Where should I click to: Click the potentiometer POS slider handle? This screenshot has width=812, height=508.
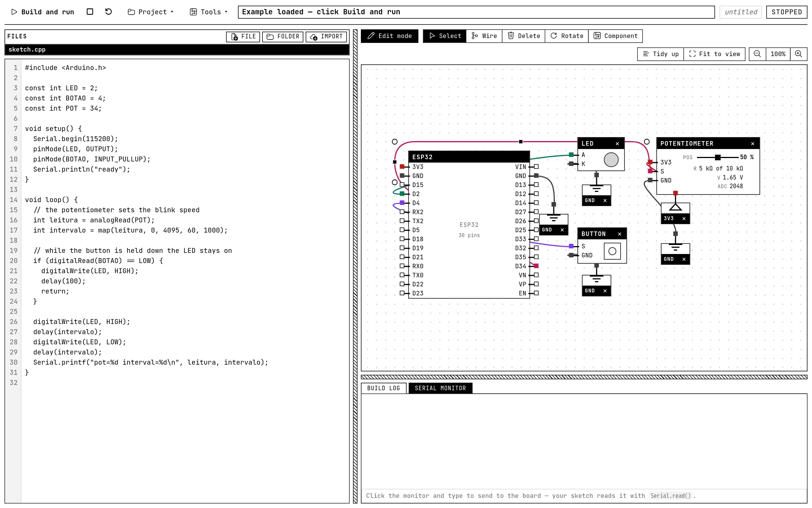coord(718,157)
